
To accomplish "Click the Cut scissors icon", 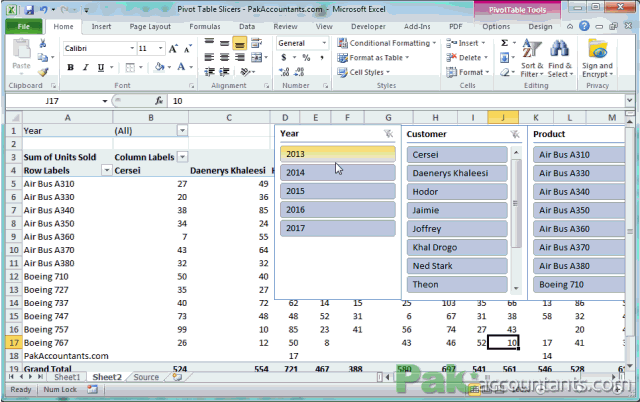I will tap(42, 43).
